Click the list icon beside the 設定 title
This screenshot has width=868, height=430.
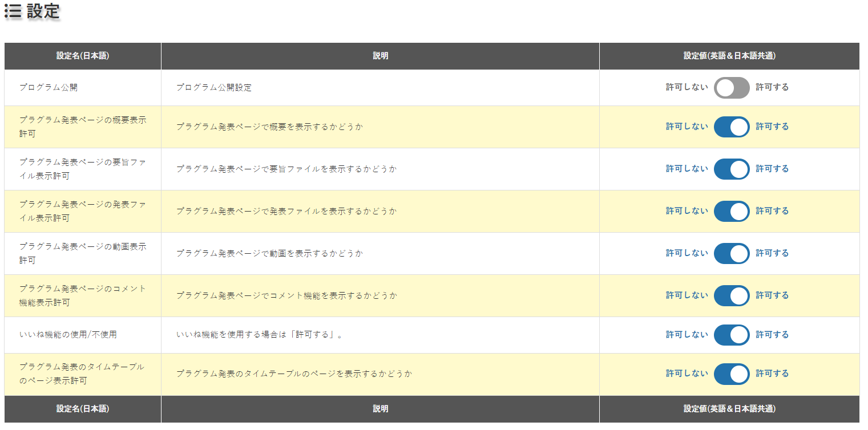click(13, 12)
